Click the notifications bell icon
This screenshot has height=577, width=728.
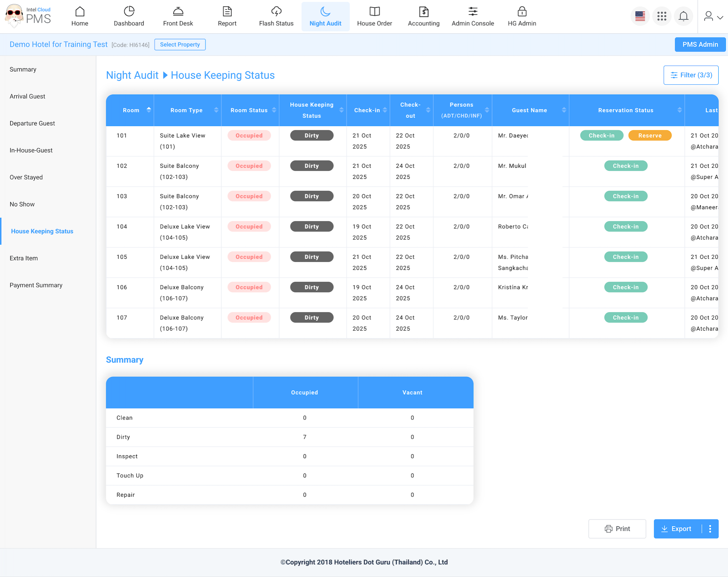683,16
